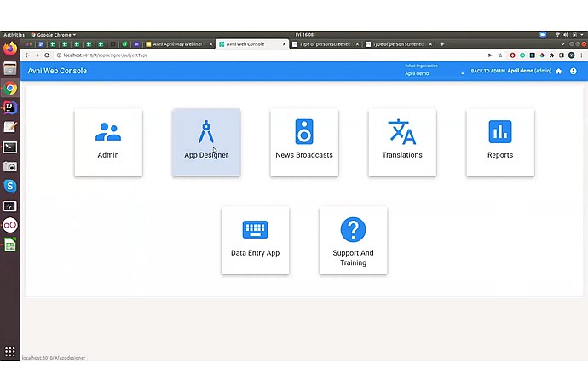
Task: Close the Avni Web Console tab
Action: [285, 44]
